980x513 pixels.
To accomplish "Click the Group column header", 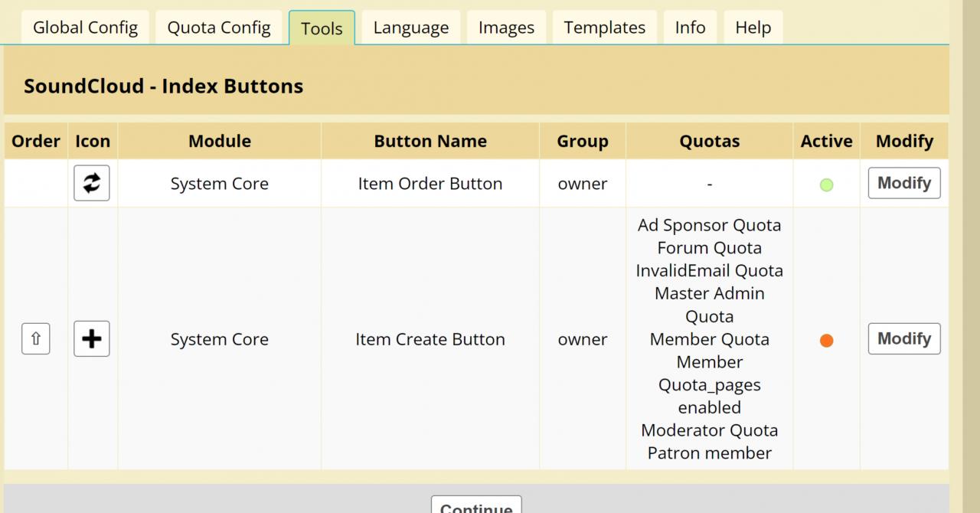I will click(x=583, y=141).
